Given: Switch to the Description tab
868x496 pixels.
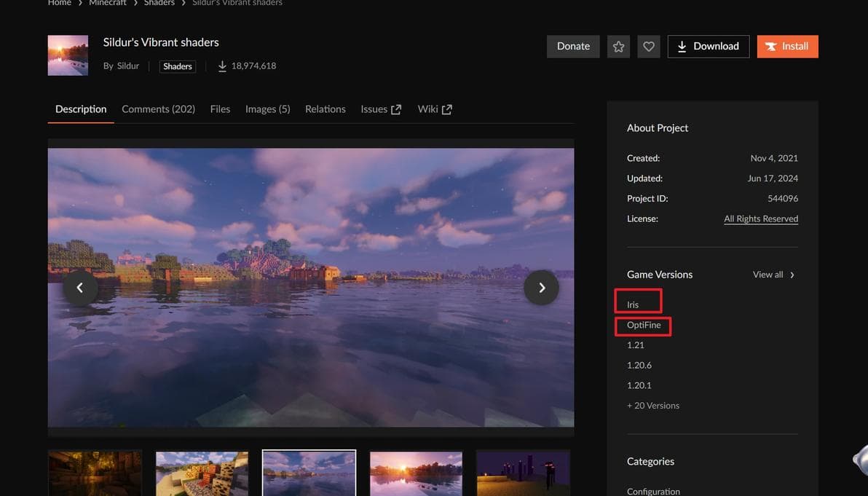Looking at the screenshot, I should pyautogui.click(x=81, y=109).
